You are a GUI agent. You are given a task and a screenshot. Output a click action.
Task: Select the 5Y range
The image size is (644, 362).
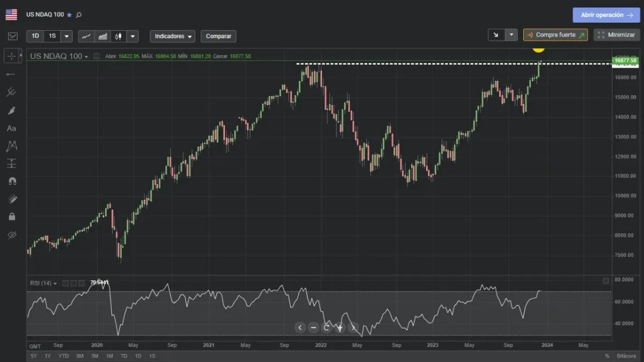coord(34,356)
